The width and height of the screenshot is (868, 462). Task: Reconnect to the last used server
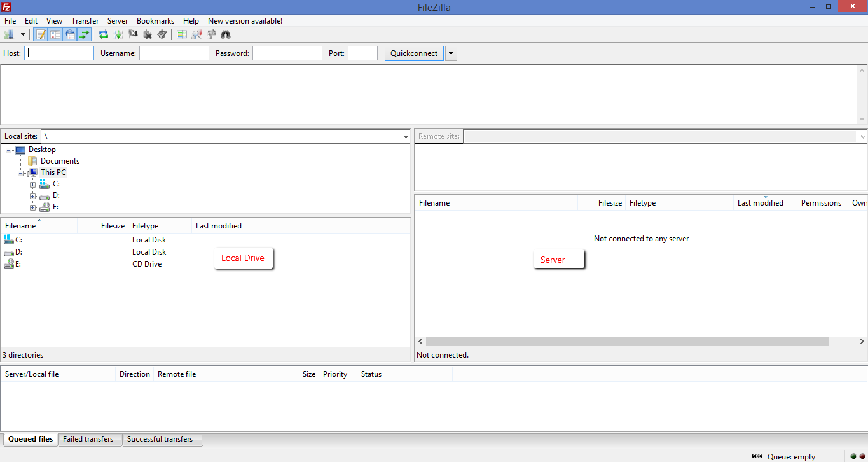click(162, 34)
